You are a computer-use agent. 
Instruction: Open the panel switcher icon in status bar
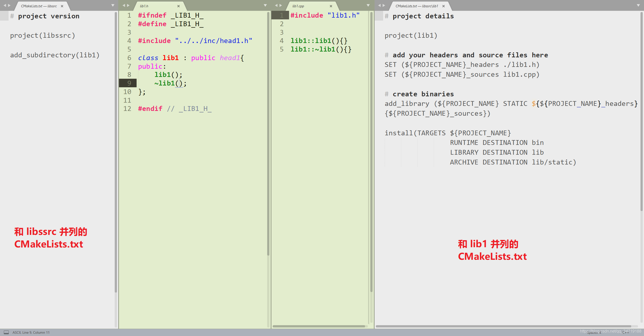coord(6,332)
